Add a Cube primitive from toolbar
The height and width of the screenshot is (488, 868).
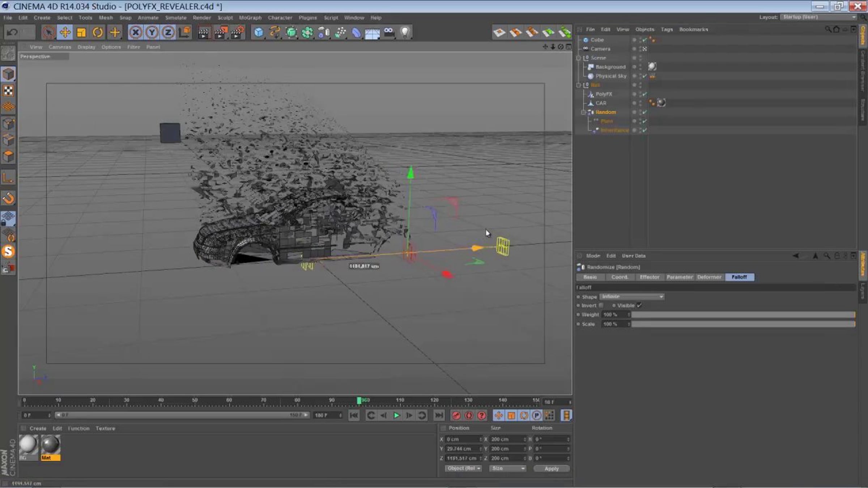[259, 33]
